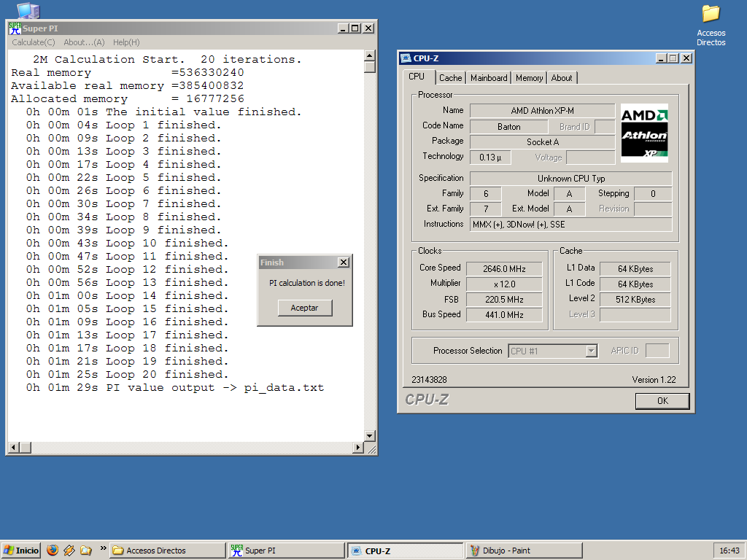Switch to the Mainboard tab
747x560 pixels.
(x=489, y=78)
